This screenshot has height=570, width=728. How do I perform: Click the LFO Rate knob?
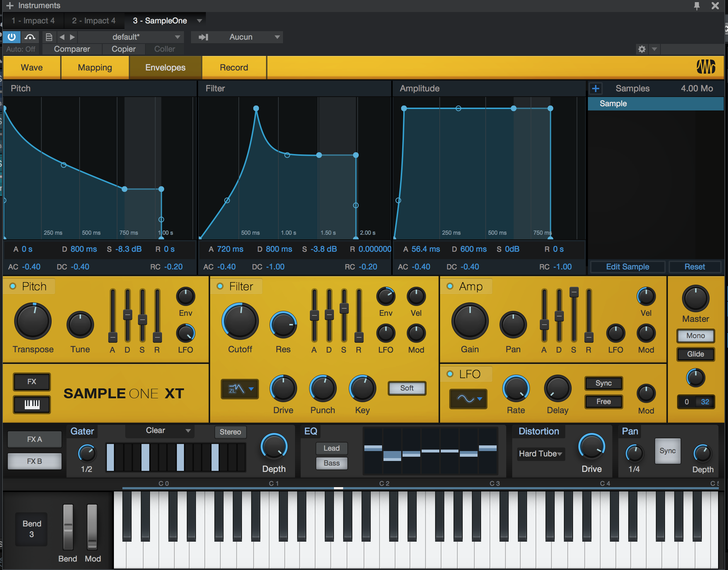516,389
